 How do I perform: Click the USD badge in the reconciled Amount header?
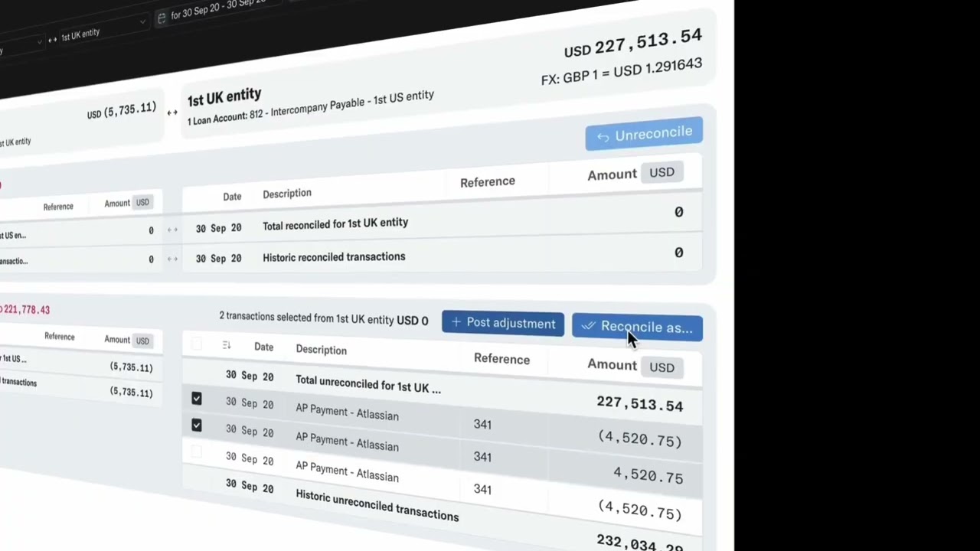coord(662,172)
